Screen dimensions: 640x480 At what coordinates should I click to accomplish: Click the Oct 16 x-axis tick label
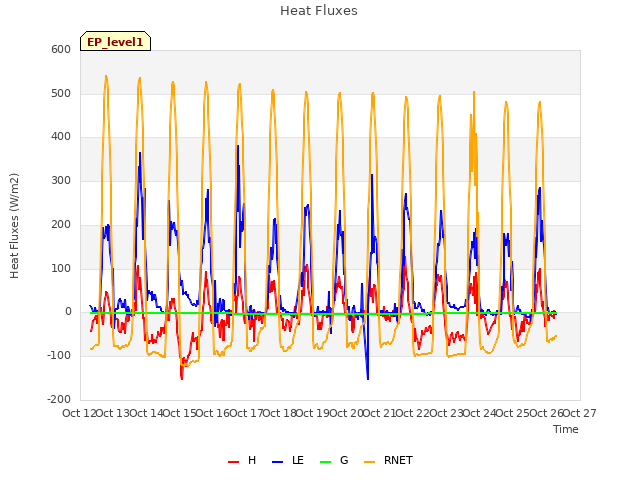point(213,413)
